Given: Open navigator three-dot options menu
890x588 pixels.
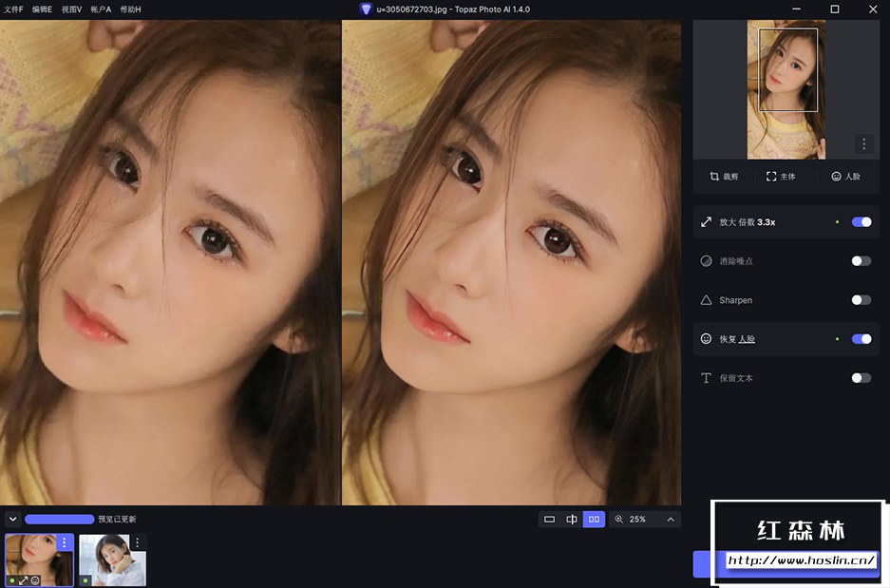Looking at the screenshot, I should click(x=864, y=144).
